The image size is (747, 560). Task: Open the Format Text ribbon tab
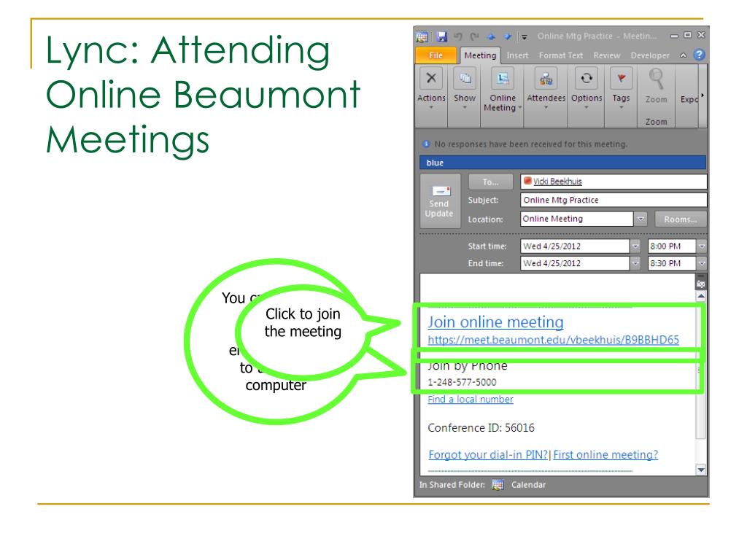click(561, 55)
